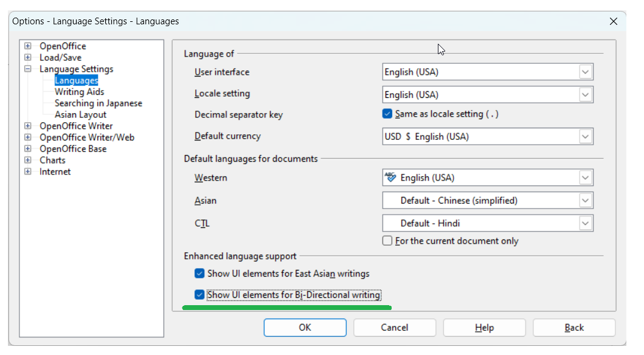Screen dimensions: 644x355
Task: Open the Default currency dropdown
Action: pyautogui.click(x=585, y=137)
